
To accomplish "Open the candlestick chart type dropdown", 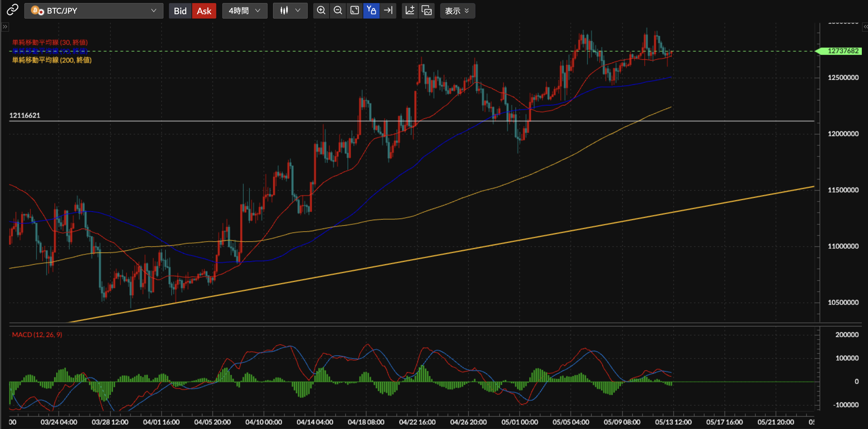I will pos(290,11).
